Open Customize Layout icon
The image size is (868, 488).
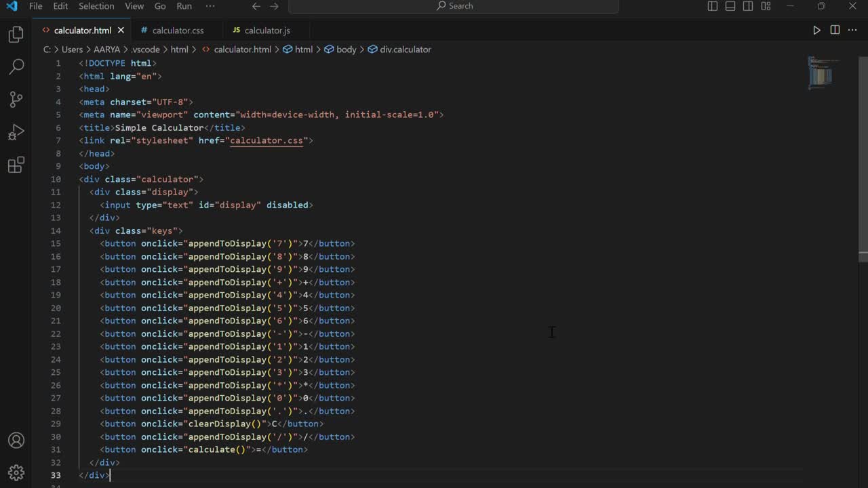pyautogui.click(x=766, y=6)
